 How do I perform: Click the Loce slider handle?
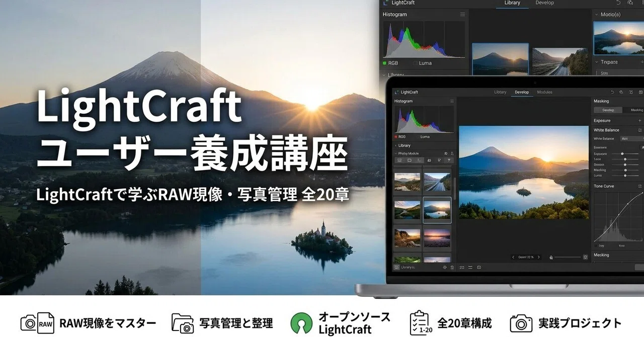coord(625,159)
